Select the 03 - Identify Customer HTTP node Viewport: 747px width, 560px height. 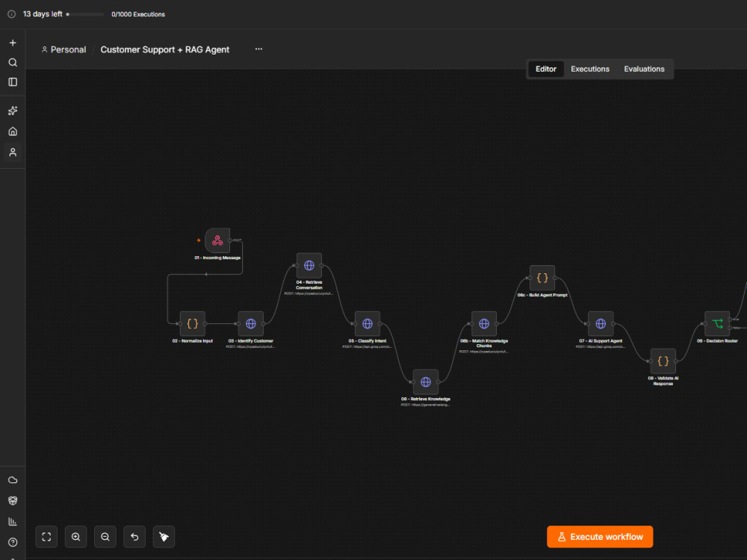[250, 324]
